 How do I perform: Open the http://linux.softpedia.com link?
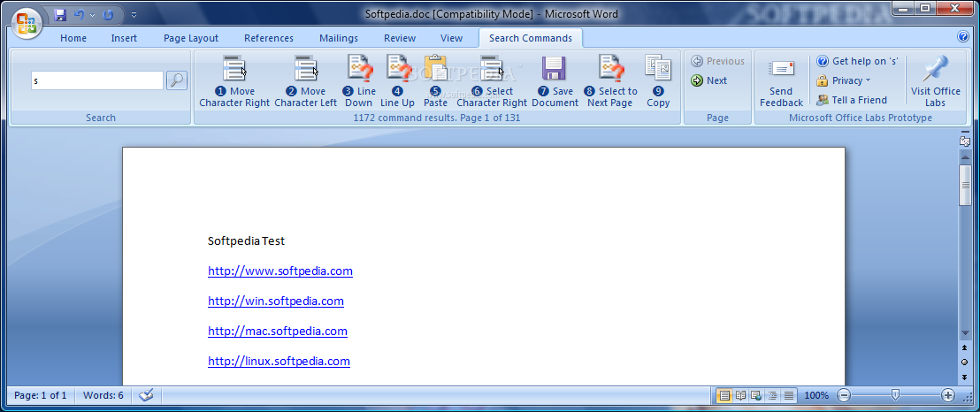pos(279,362)
